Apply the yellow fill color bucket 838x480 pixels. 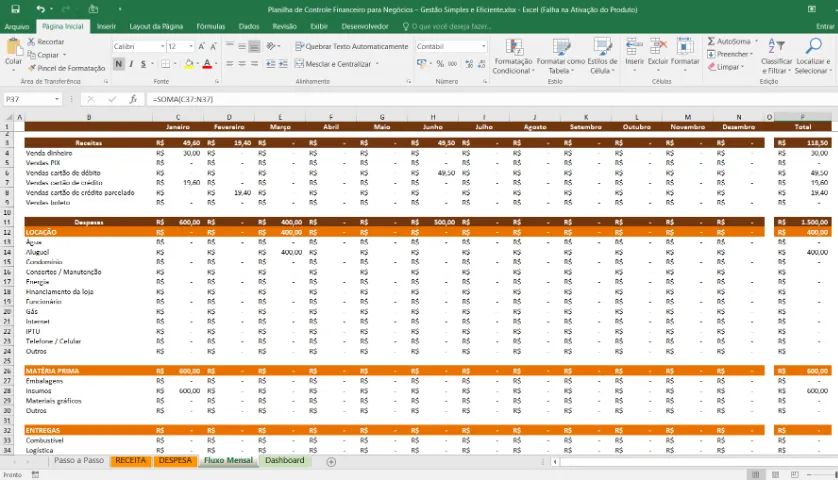189,64
